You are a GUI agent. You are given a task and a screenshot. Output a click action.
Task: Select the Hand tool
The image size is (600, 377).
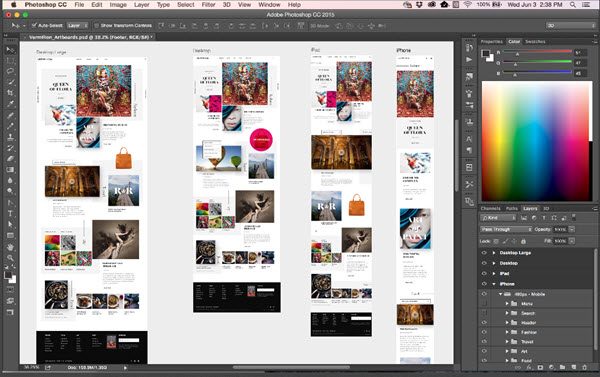10,247
